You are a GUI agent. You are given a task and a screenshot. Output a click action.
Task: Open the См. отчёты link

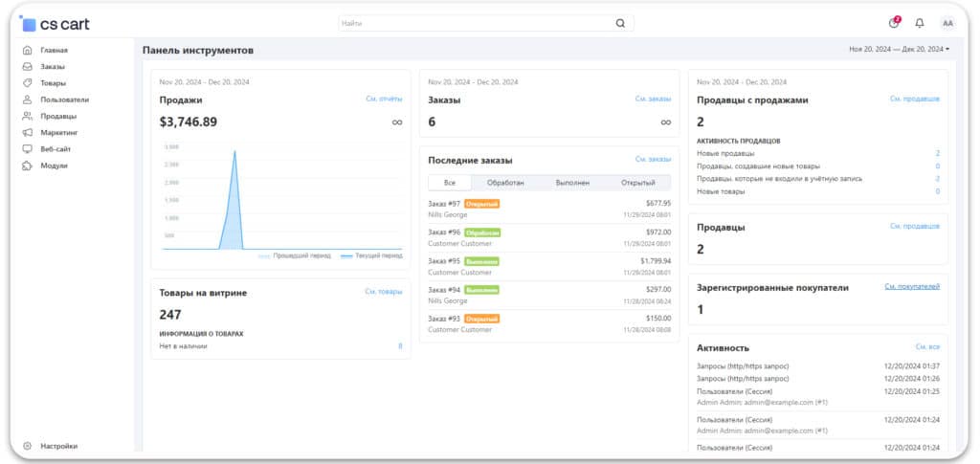pos(384,99)
